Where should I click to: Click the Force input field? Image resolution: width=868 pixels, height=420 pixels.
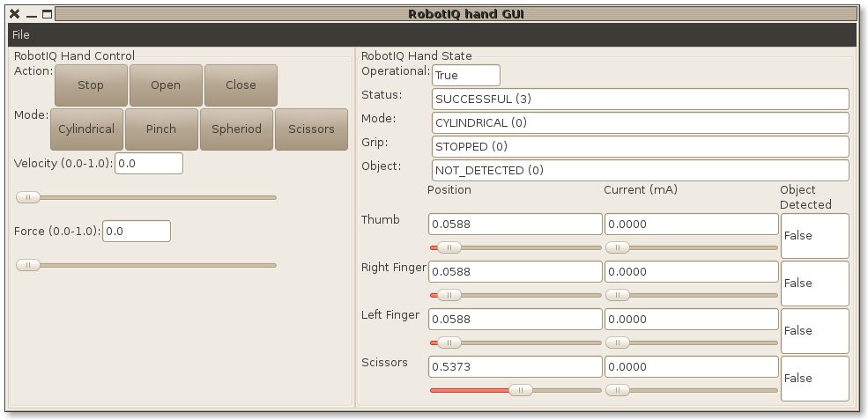137,232
